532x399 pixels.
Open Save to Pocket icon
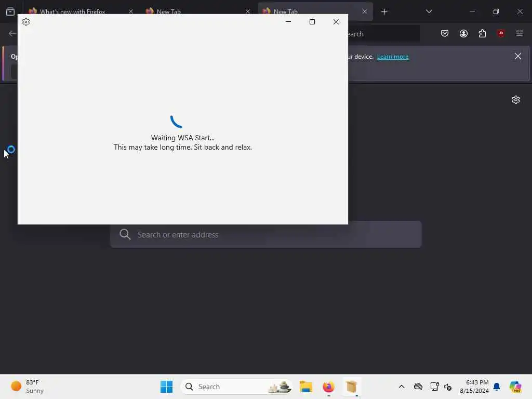(445, 33)
